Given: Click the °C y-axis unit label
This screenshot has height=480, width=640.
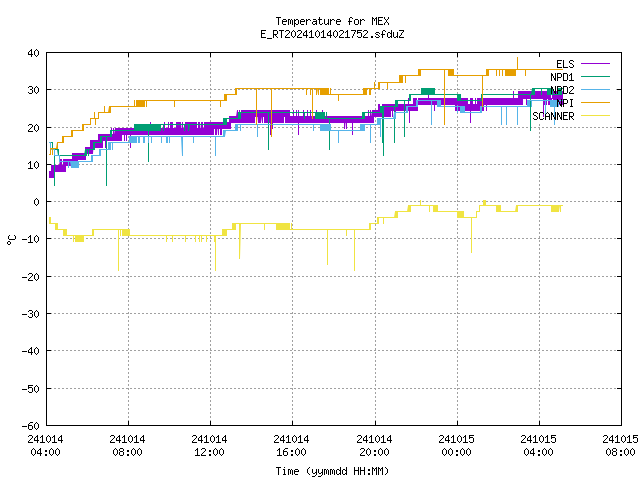Looking at the screenshot, I should point(11,240).
